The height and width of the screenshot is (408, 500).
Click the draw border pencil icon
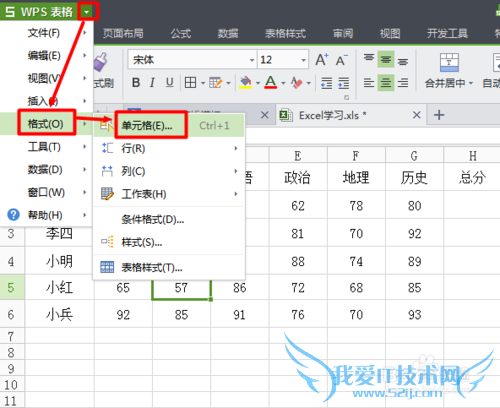pos(215,82)
